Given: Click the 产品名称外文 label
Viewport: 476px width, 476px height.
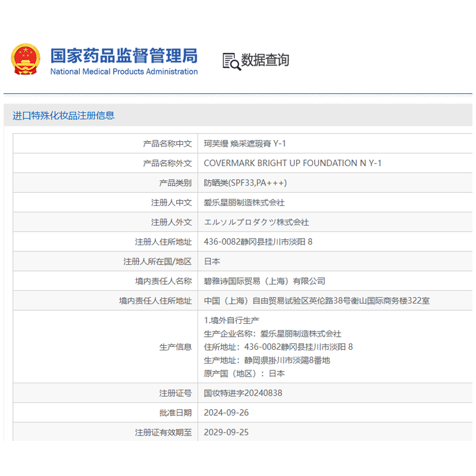Looking at the screenshot, I should click(x=167, y=163).
